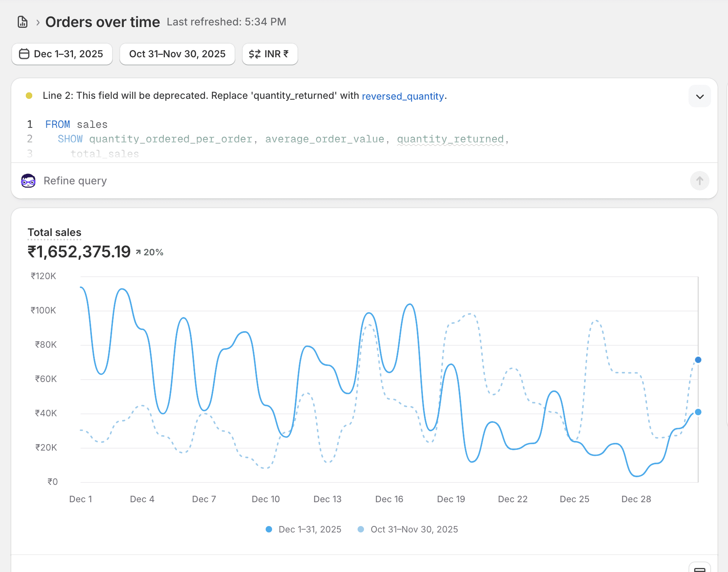
Task: Click the dotted line end data point
Action: pos(698,360)
